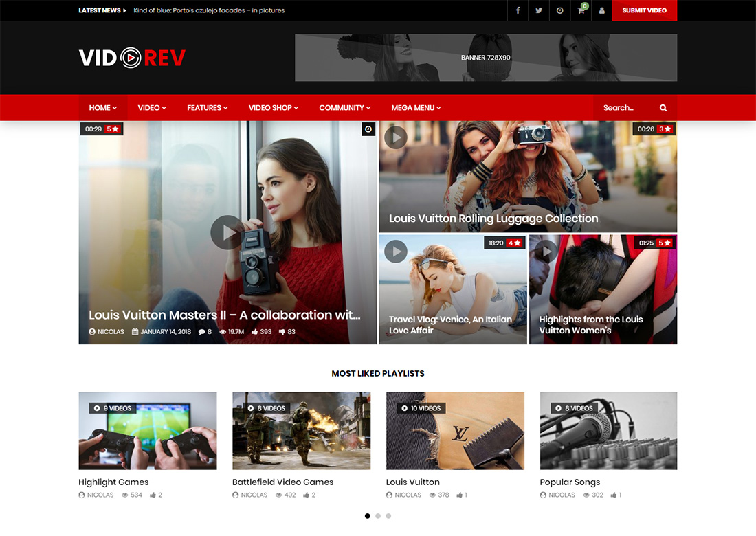Image resolution: width=756 pixels, height=536 pixels.
Task: Click the 5-star rating badge on Masters II video
Action: pyautogui.click(x=113, y=129)
